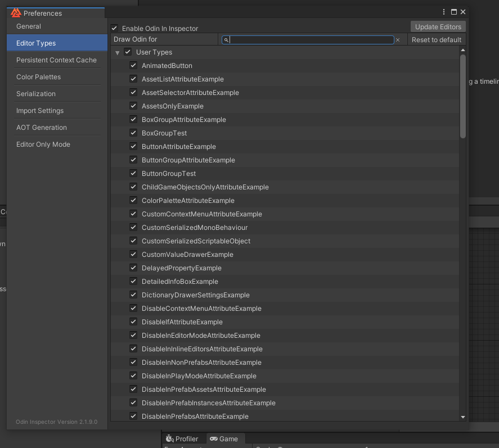The image size is (499, 448).
Task: Select Color Palettes in the sidebar
Action: click(38, 77)
